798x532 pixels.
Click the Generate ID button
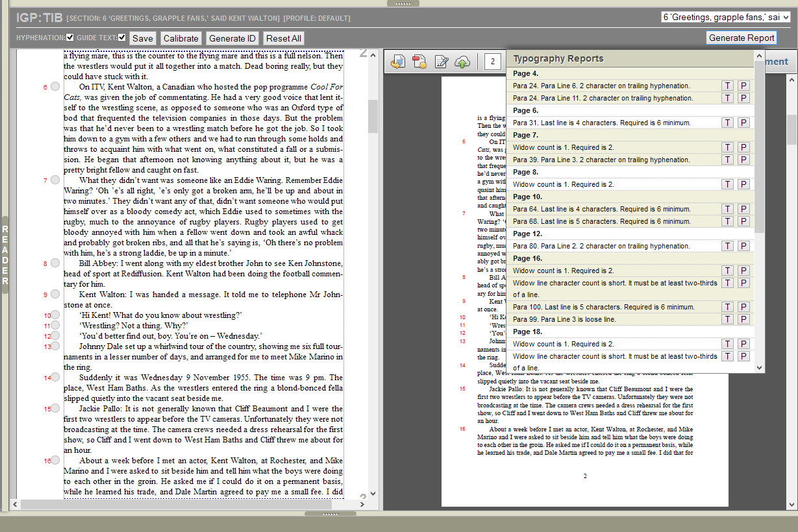[x=232, y=38]
